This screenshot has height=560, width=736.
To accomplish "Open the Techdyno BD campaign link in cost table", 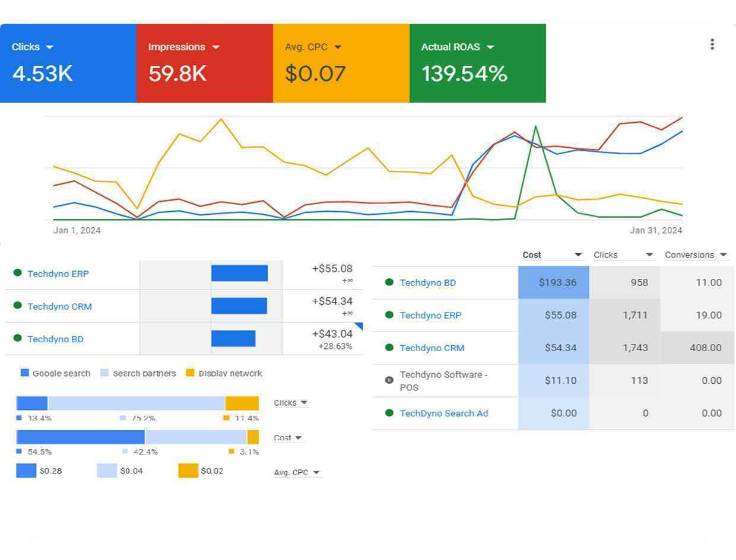I will [x=427, y=283].
